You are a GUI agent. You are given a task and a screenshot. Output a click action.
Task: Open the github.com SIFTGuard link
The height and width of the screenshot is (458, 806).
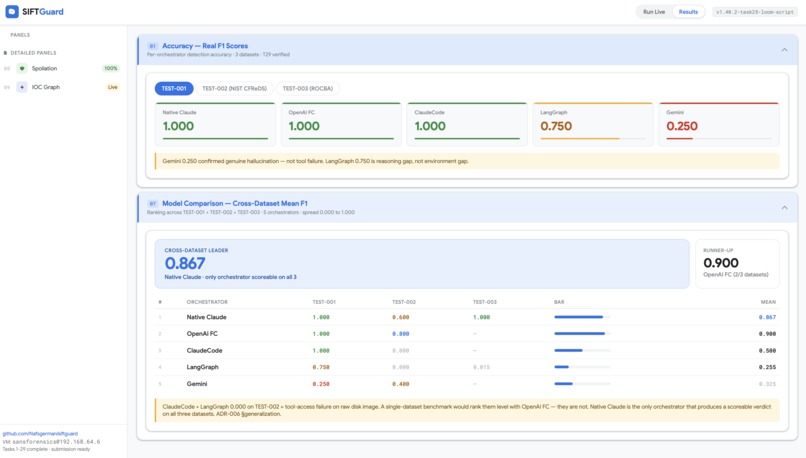click(40, 433)
